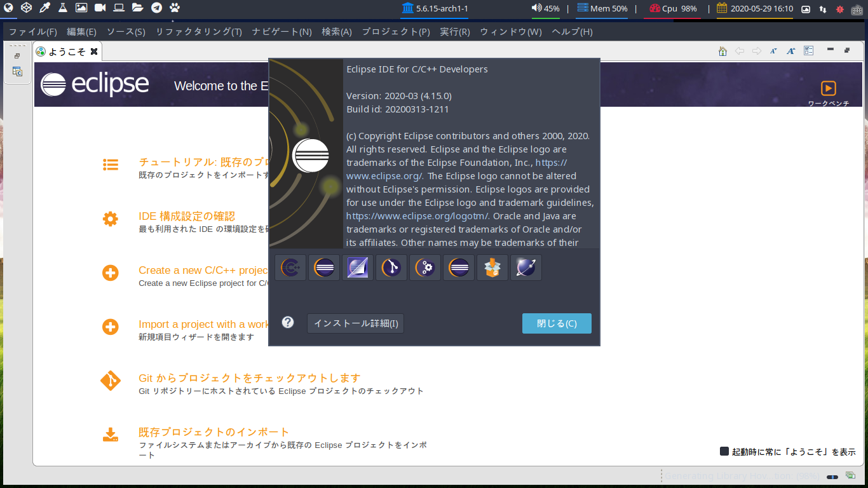This screenshot has height=488, width=868.
Task: Open the 編集(E) menu
Action: coord(81,32)
